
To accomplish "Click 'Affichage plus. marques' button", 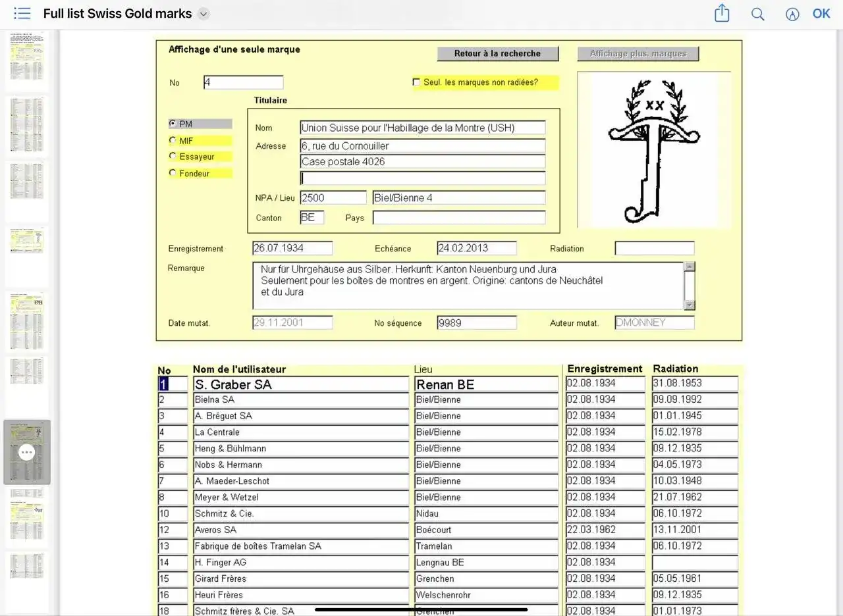I will 638,54.
